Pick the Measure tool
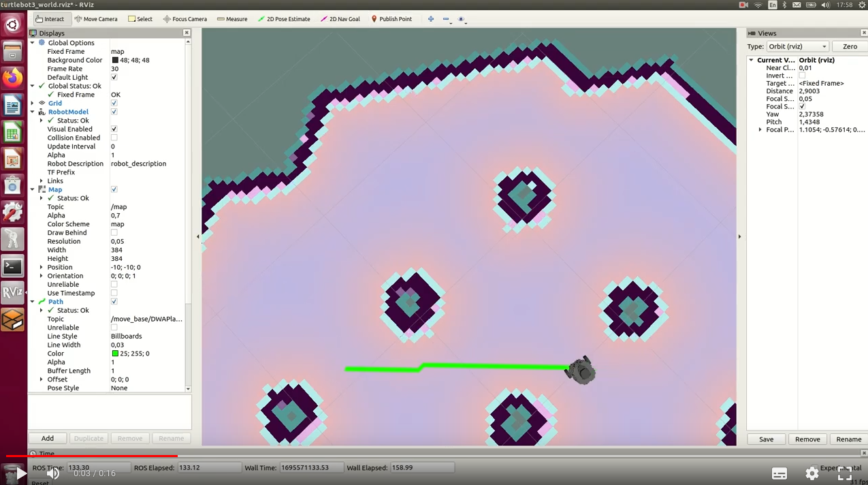 click(232, 19)
